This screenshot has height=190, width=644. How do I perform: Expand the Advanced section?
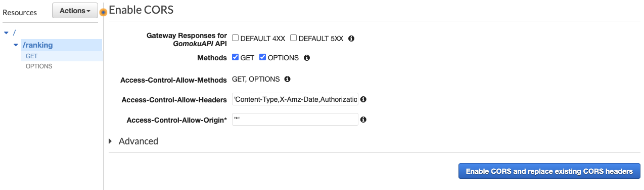coord(133,141)
